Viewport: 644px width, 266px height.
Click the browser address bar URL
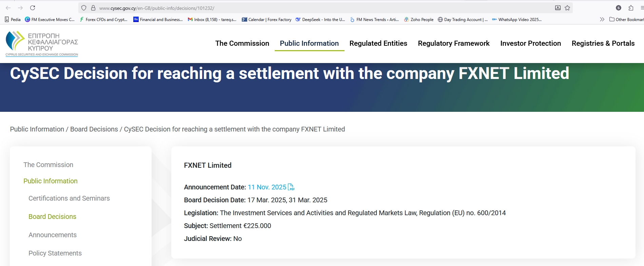coord(157,8)
